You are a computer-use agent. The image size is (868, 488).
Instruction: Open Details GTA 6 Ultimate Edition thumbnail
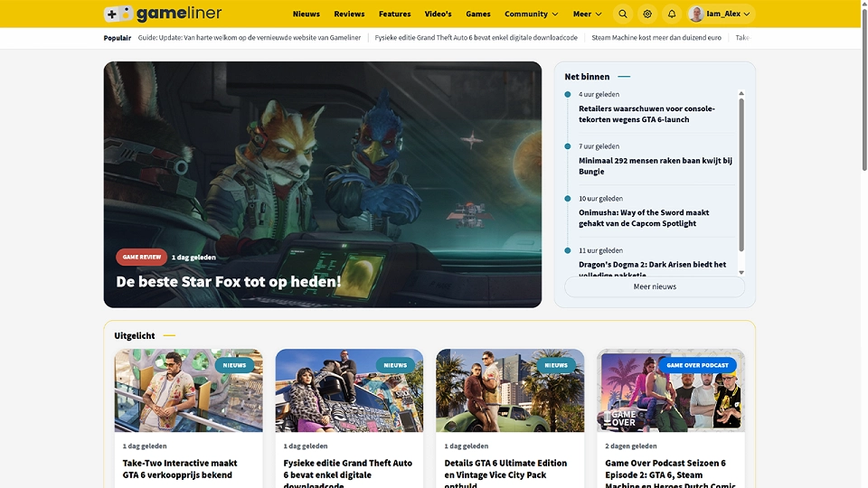510,390
